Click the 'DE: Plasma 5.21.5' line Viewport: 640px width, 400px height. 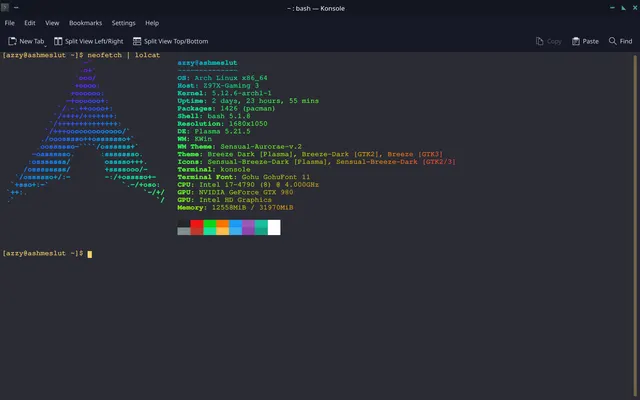pyautogui.click(x=214, y=131)
